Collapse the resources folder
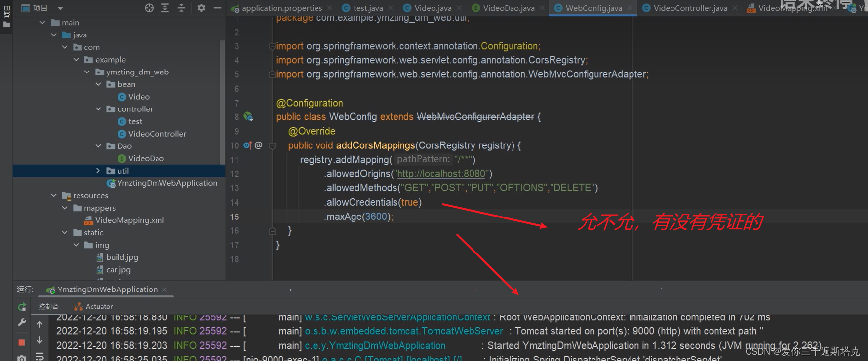Viewport: 868px width, 361px height. (x=54, y=195)
